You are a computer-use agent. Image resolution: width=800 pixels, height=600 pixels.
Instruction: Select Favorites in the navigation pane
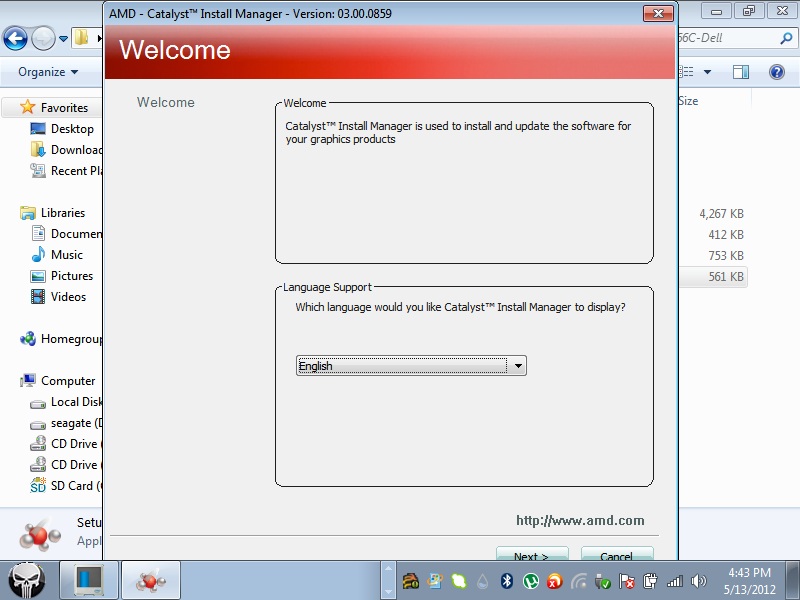[64, 108]
